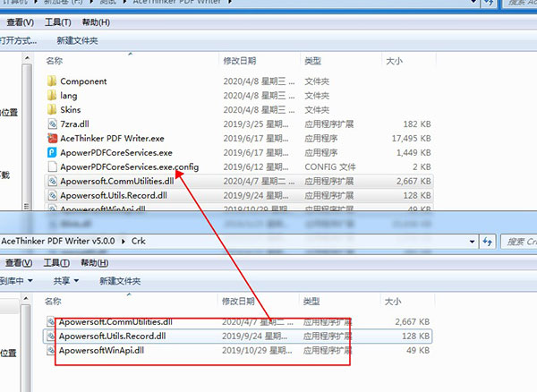Select the file name Skins
This screenshot has width=537, height=392.
point(71,110)
